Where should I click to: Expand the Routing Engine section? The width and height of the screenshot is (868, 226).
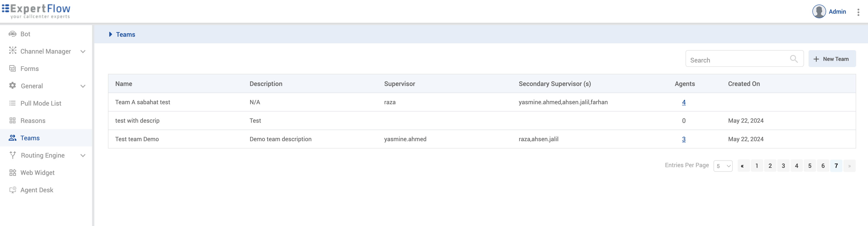pyautogui.click(x=83, y=156)
